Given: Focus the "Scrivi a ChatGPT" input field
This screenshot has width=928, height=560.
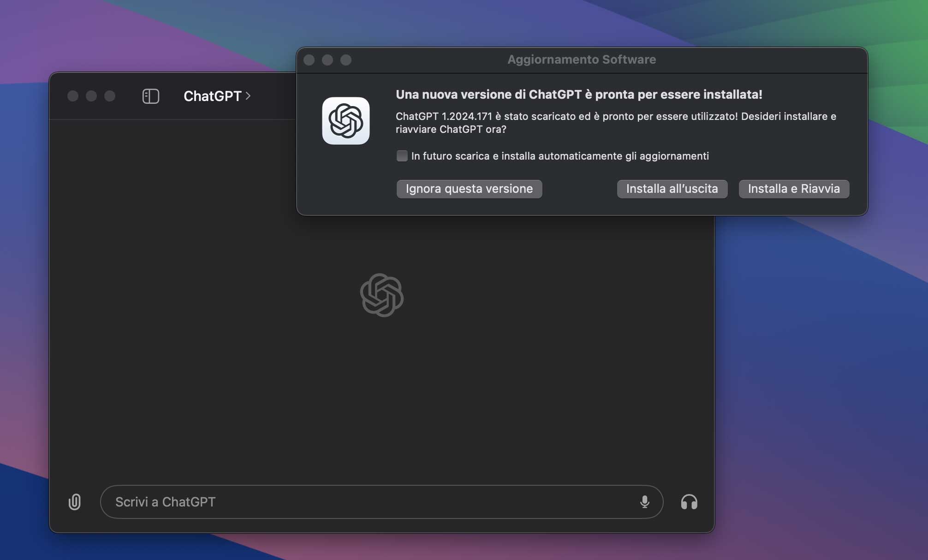Looking at the screenshot, I should point(369,502).
